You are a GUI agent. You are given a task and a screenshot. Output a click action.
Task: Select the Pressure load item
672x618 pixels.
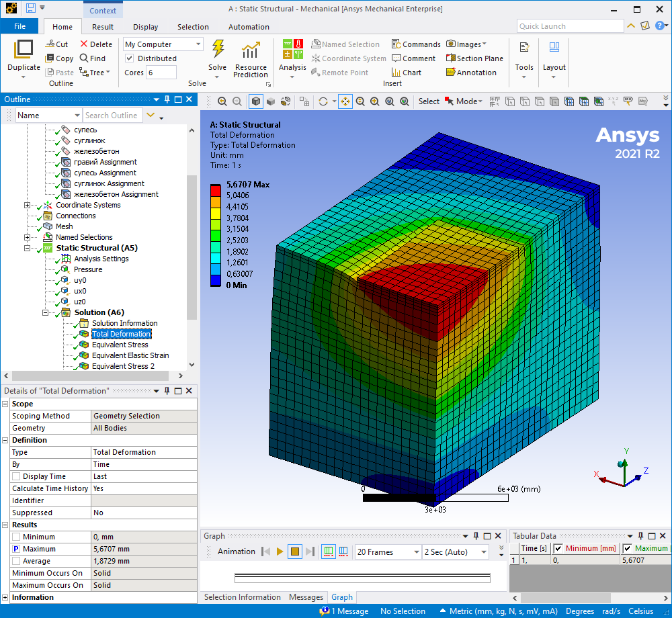88,269
